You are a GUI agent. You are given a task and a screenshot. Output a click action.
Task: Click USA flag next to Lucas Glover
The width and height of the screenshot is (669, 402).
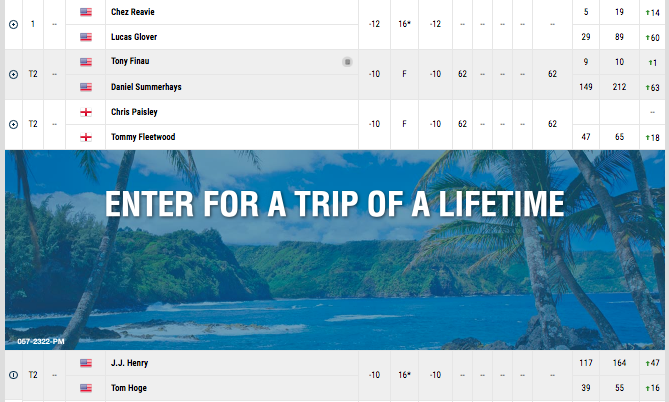[86, 37]
